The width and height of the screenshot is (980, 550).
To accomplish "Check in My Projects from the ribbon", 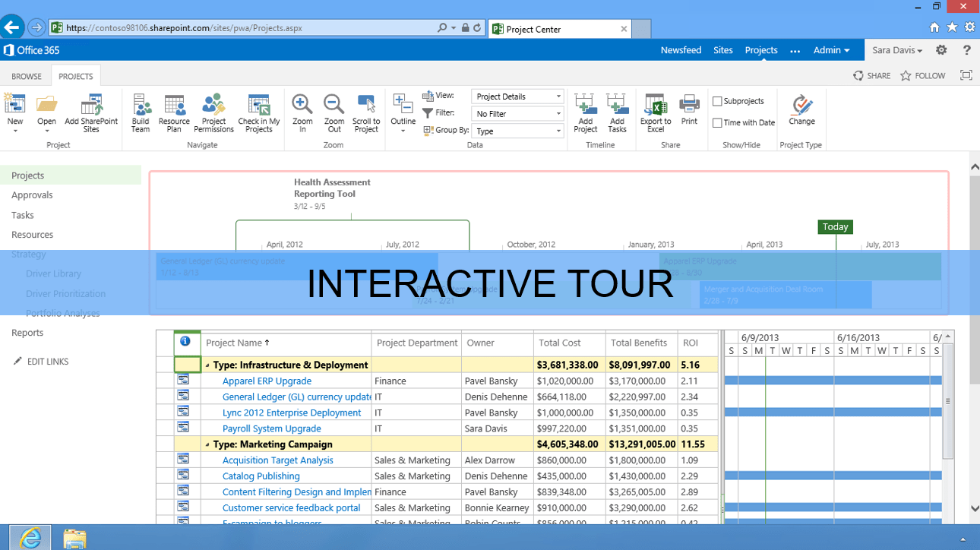I will point(258,112).
